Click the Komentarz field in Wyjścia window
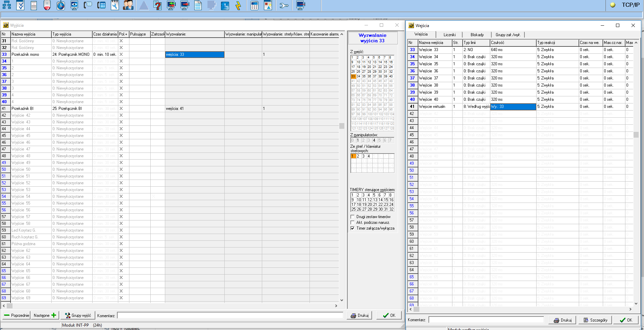 [x=230, y=315]
